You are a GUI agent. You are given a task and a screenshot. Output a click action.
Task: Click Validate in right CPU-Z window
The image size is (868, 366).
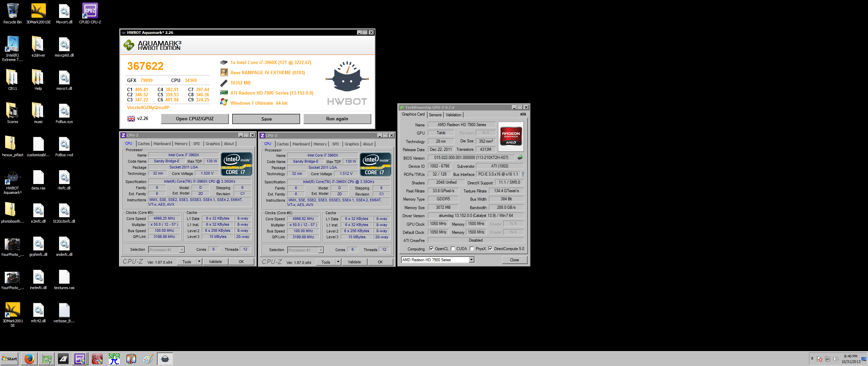354,262
